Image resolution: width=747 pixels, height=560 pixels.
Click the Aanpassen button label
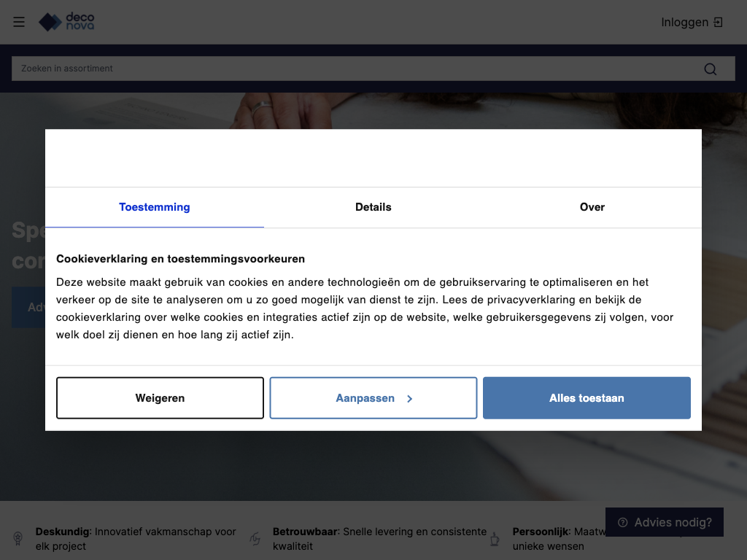(x=365, y=398)
